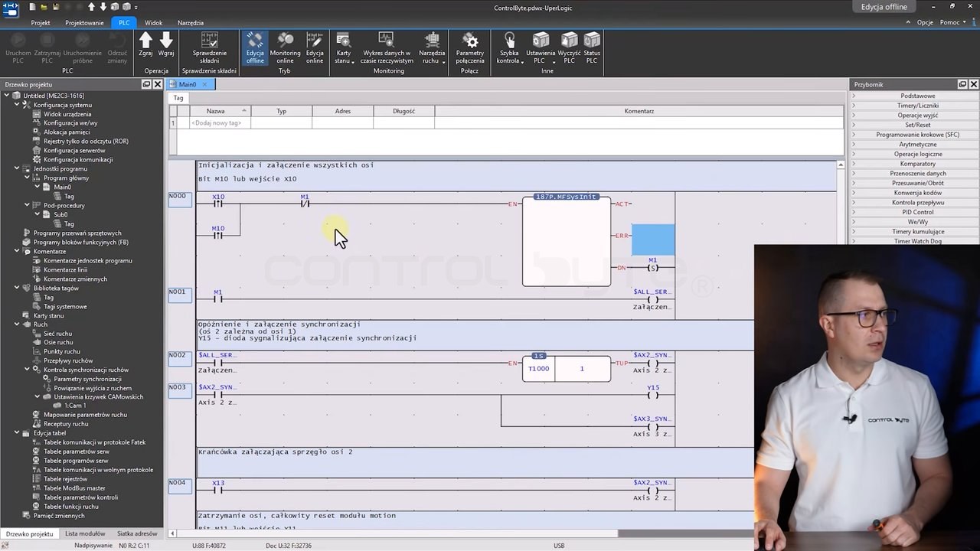This screenshot has width=980, height=551.
Task: Open Parametry połączenia connection settings
Action: [x=470, y=47]
